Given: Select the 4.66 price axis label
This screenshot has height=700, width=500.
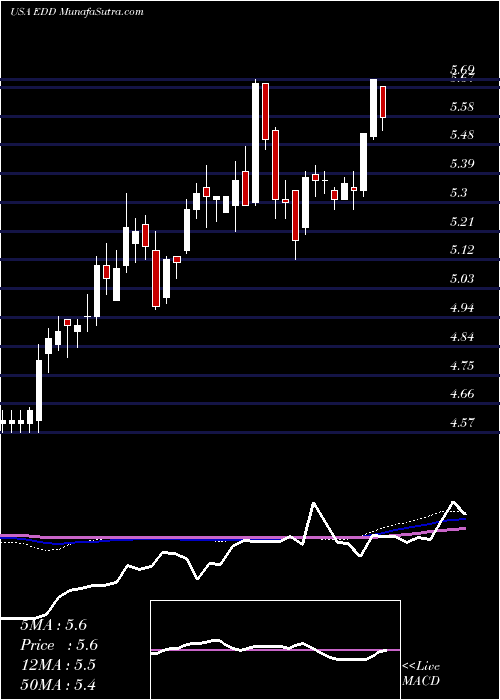Looking at the screenshot, I should point(462,394).
